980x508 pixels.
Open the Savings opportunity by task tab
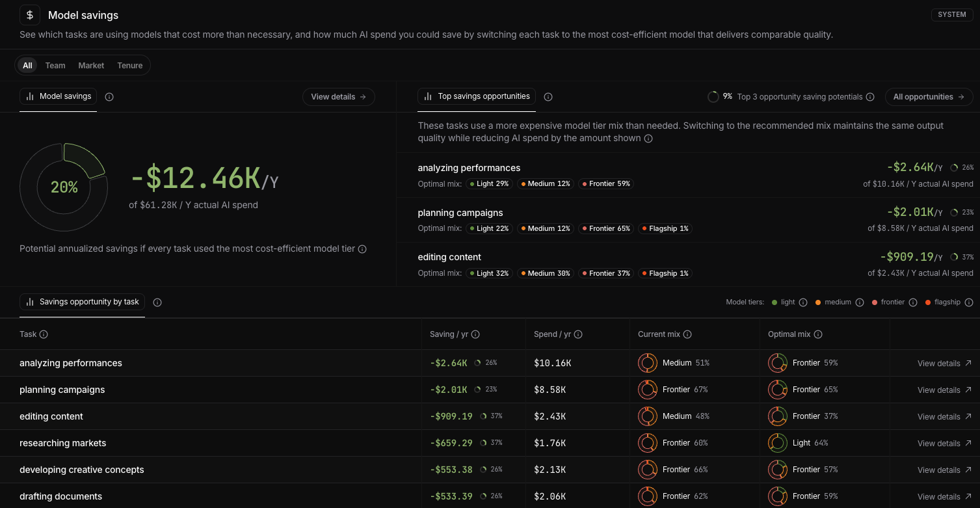[82, 302]
